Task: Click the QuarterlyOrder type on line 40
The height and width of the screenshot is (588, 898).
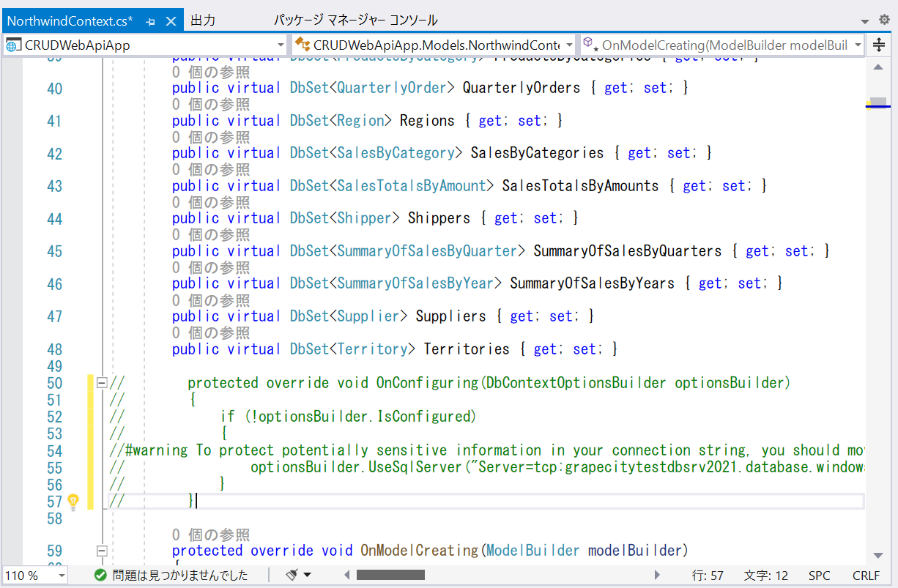Action: click(x=392, y=88)
